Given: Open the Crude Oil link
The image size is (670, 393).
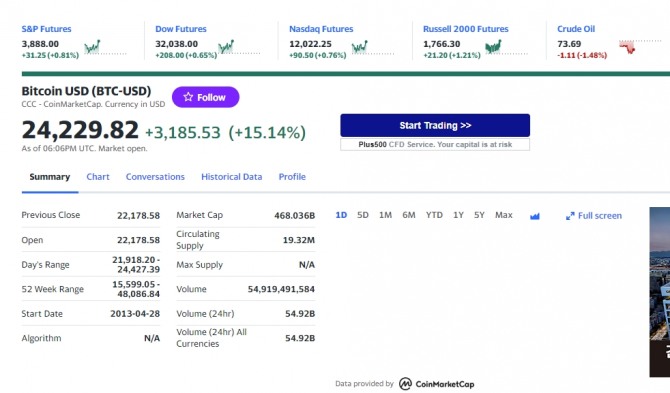Looking at the screenshot, I should [576, 29].
